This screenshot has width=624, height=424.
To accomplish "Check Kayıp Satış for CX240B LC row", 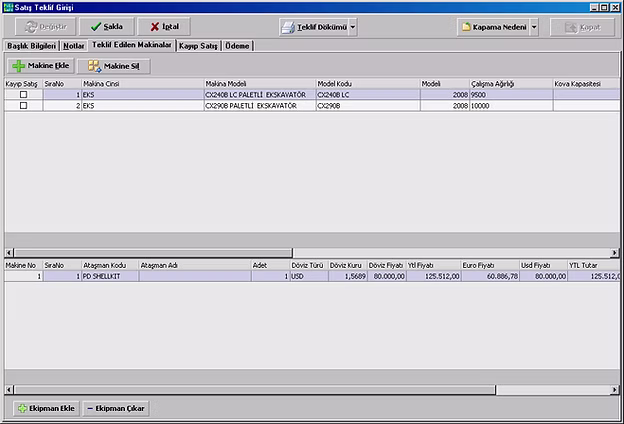I will click(x=23, y=94).
